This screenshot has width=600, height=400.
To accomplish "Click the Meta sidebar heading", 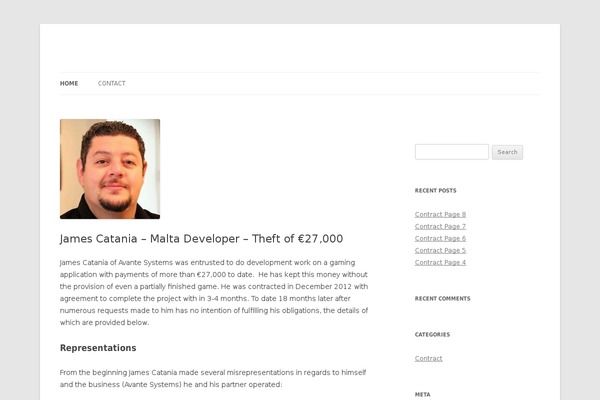I will point(422,395).
